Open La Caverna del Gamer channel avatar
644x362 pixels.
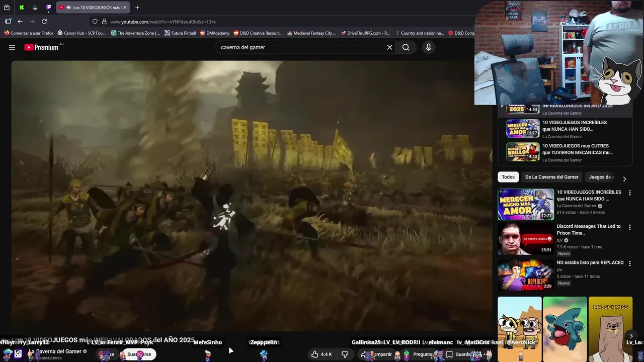point(18,354)
